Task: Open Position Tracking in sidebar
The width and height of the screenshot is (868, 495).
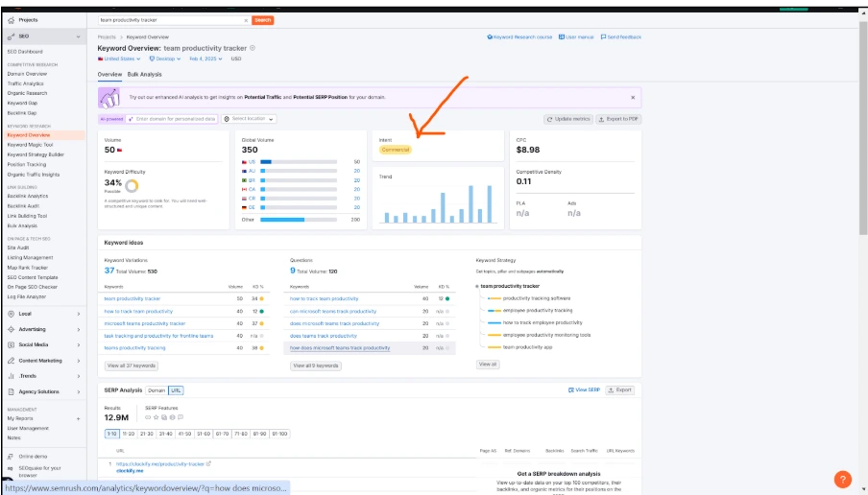Action: (27, 165)
